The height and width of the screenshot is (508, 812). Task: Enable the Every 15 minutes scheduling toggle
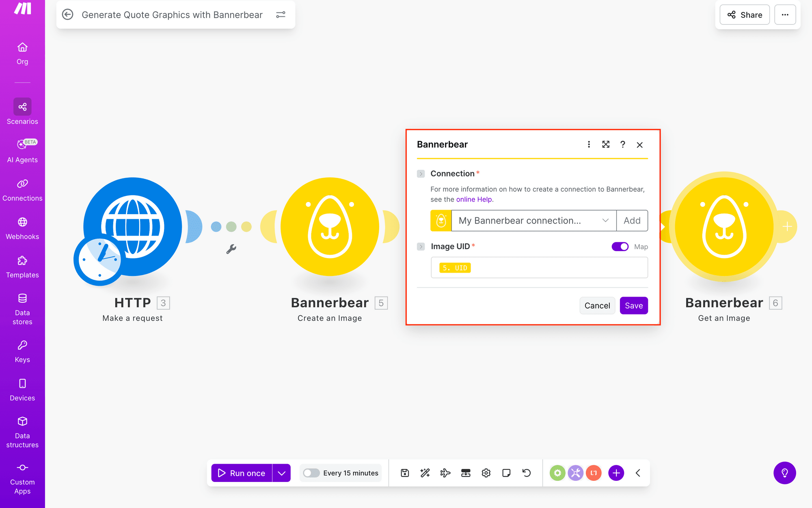click(x=311, y=473)
